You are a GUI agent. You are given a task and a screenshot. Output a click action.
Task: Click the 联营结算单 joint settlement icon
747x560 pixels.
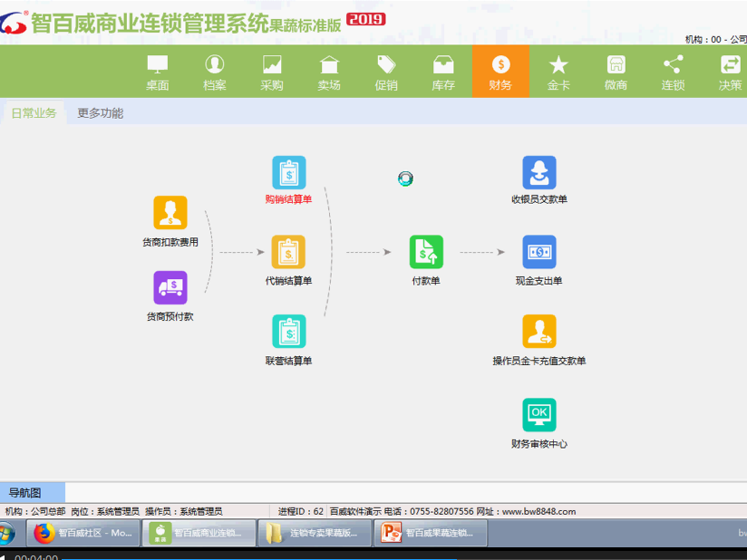pos(288,332)
